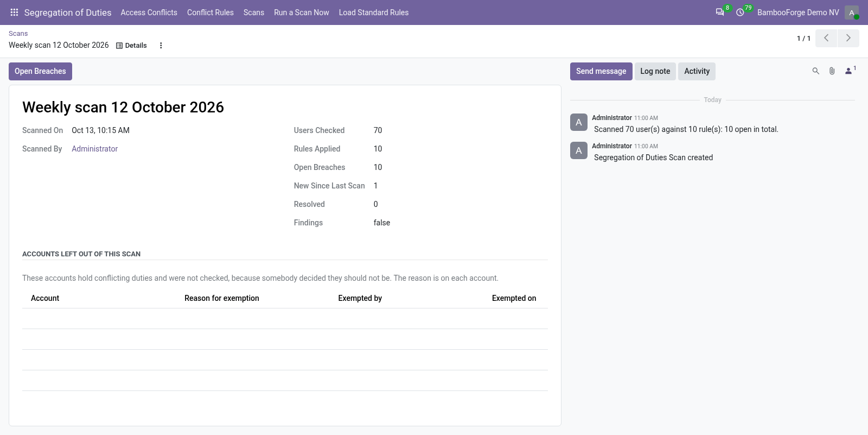The image size is (868, 435).
Task: Open the BambooForge Demo NV company switcher
Action: [x=798, y=12]
